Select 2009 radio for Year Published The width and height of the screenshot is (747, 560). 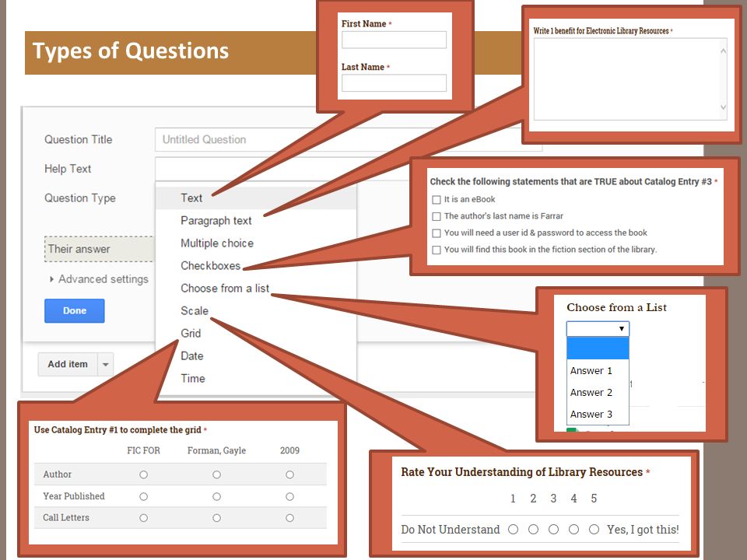pos(289,497)
